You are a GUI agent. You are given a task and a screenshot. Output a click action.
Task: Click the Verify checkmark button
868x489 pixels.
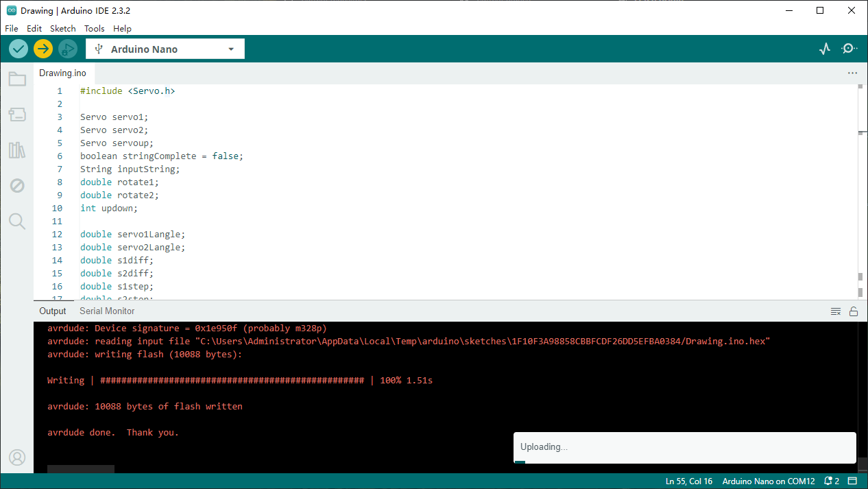pyautogui.click(x=19, y=49)
